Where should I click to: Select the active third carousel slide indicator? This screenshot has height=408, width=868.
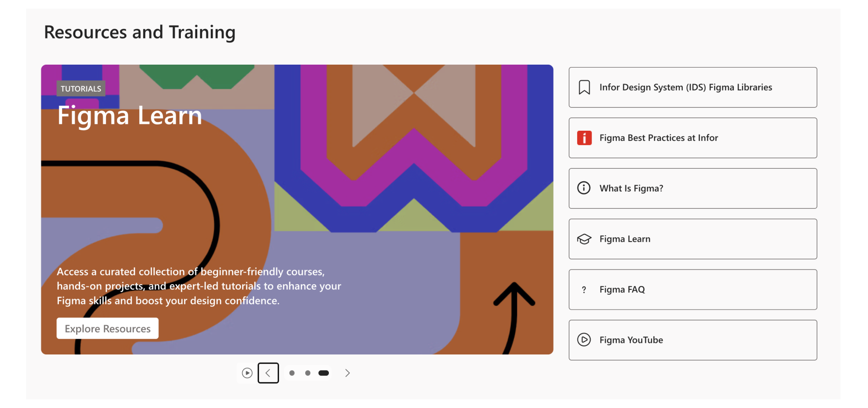coord(324,373)
